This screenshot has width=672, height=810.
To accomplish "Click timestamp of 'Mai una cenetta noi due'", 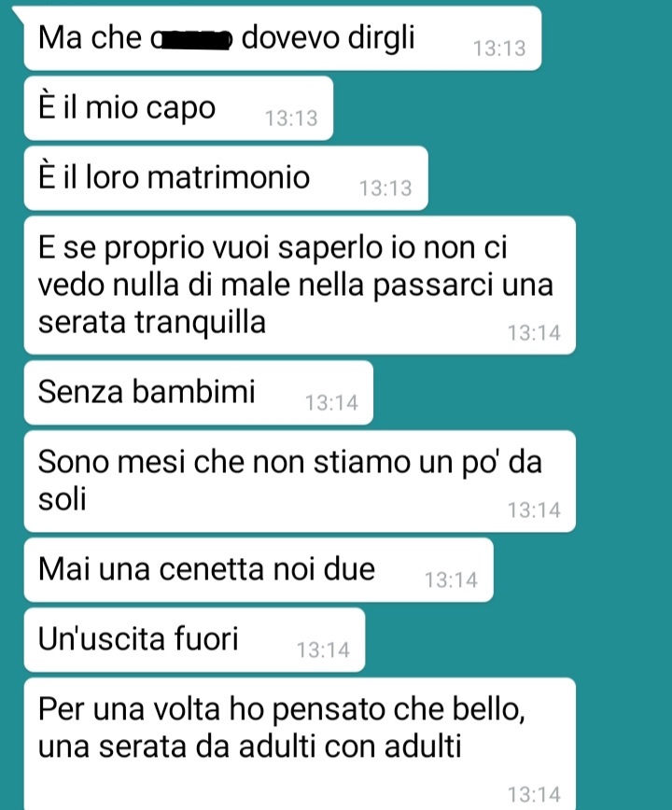I will (452, 580).
